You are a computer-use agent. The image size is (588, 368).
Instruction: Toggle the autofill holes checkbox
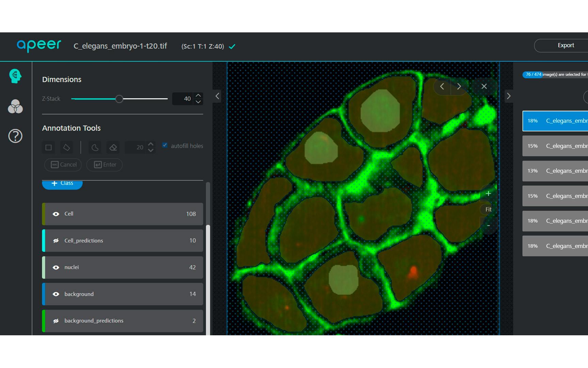165,145
